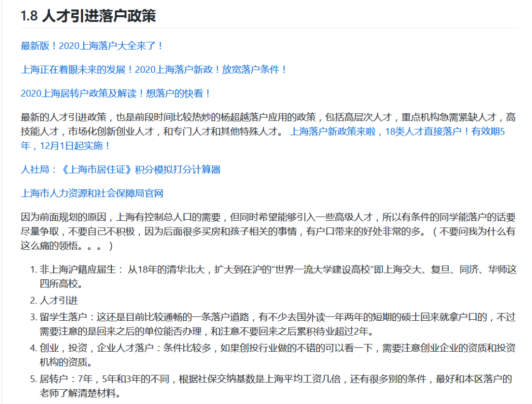Open link 人社局：《上海市居住证》积分模拟打分计算器
Image resolution: width=532 pixels, height=404 pixels.
pos(121,169)
